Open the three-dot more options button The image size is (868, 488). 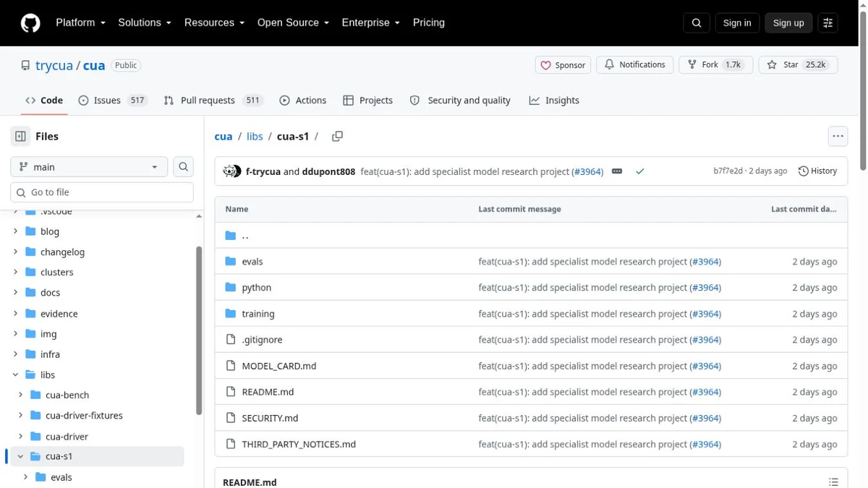[x=838, y=136]
